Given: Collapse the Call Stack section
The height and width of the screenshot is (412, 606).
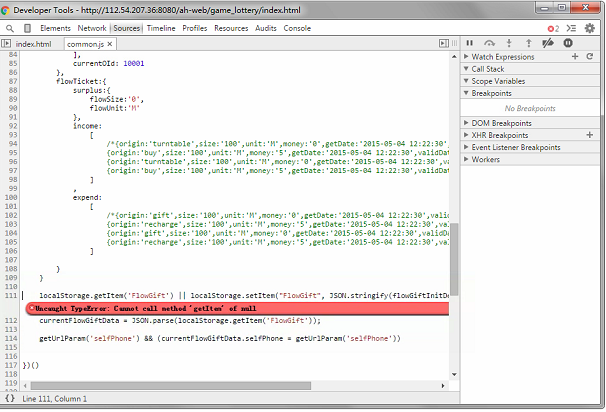Looking at the screenshot, I should coord(466,70).
